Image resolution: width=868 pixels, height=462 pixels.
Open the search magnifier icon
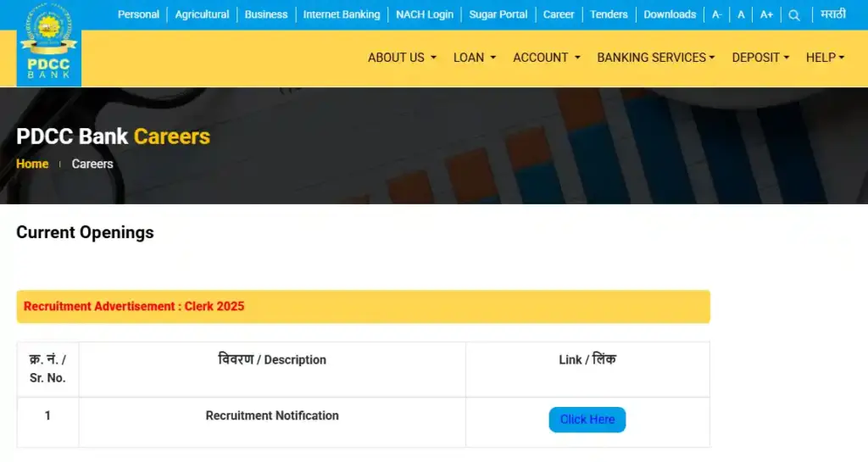(x=793, y=14)
